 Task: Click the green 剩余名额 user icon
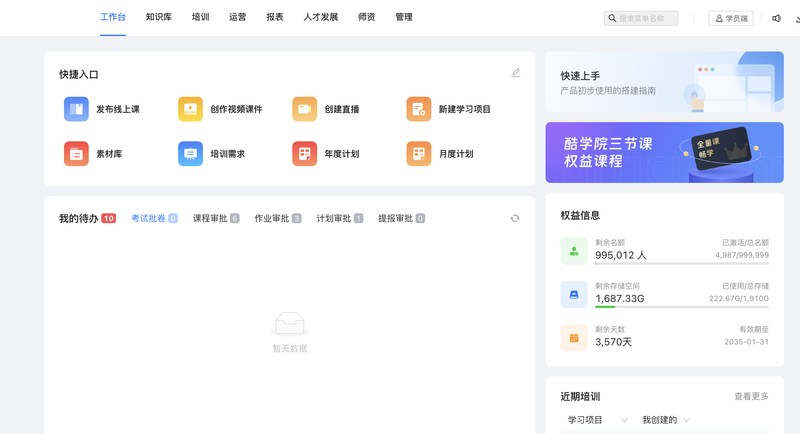pyautogui.click(x=574, y=251)
